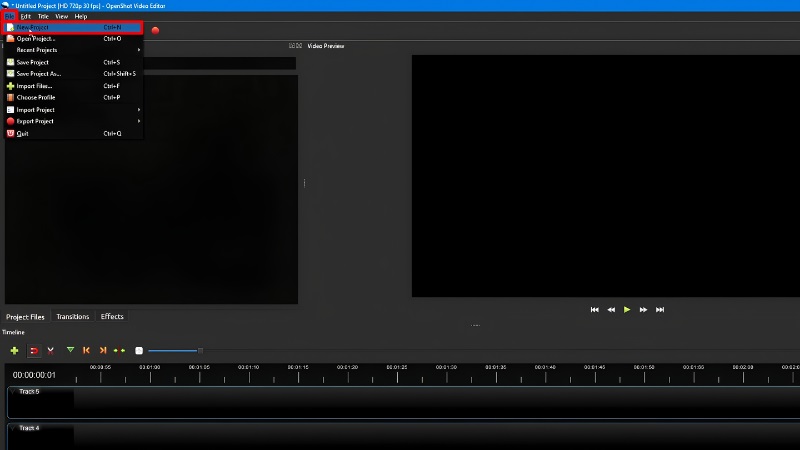800x450 pixels.
Task: Click the OpenShot title bar app icon
Action: coord(5,6)
